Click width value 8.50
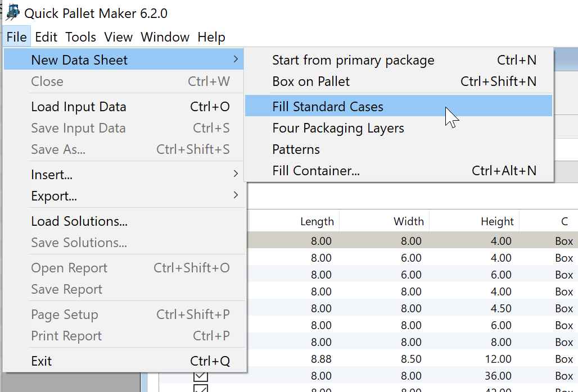 pos(411,359)
